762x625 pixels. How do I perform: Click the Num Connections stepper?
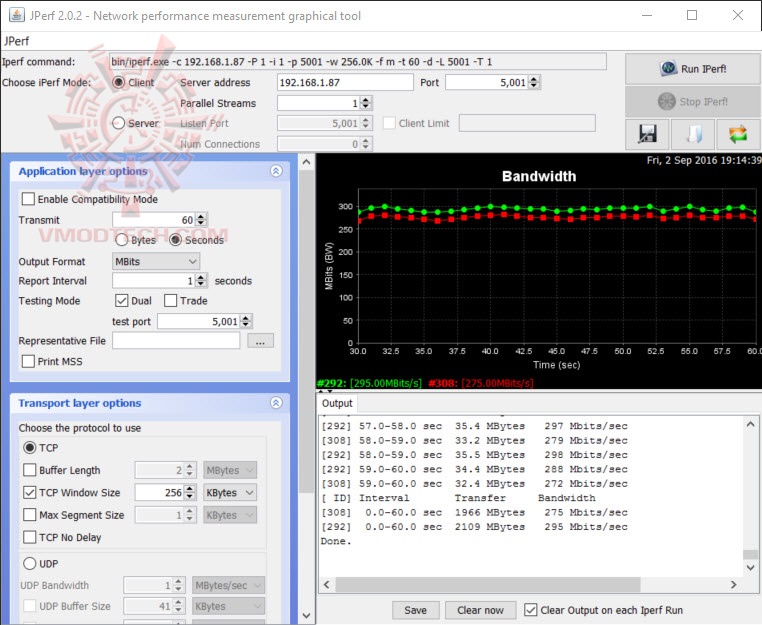(366, 144)
